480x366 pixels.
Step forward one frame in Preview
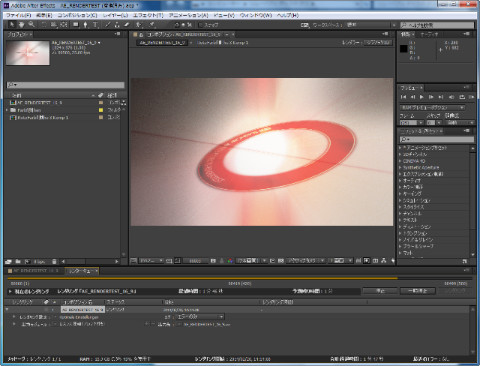click(431, 97)
